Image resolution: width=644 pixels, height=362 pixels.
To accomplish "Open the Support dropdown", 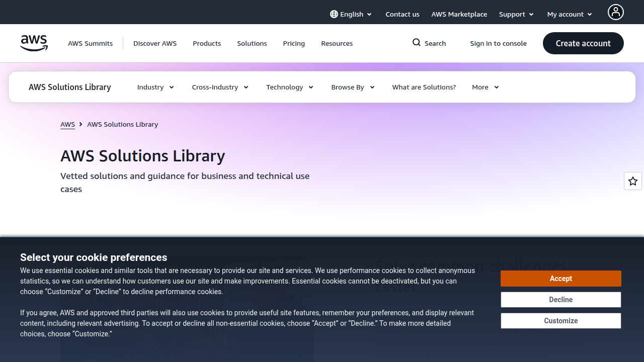I will click(516, 14).
